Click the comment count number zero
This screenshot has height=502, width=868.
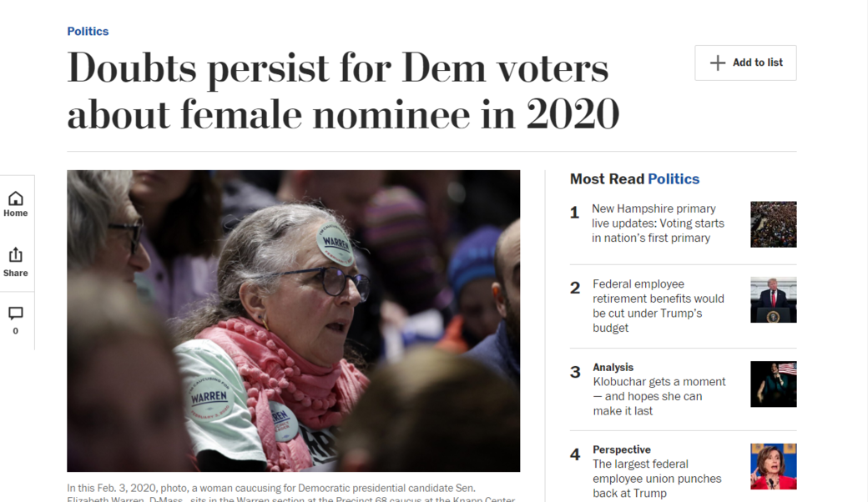(15, 330)
